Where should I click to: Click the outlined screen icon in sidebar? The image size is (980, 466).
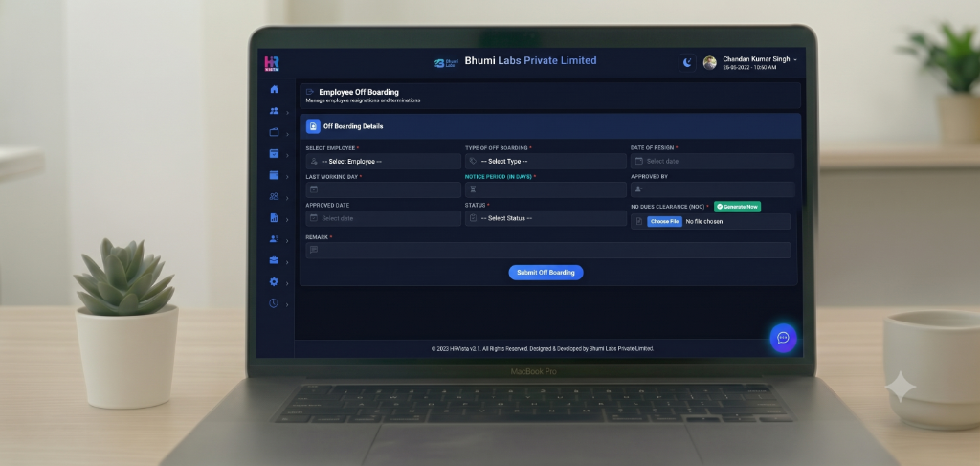pos(274,132)
